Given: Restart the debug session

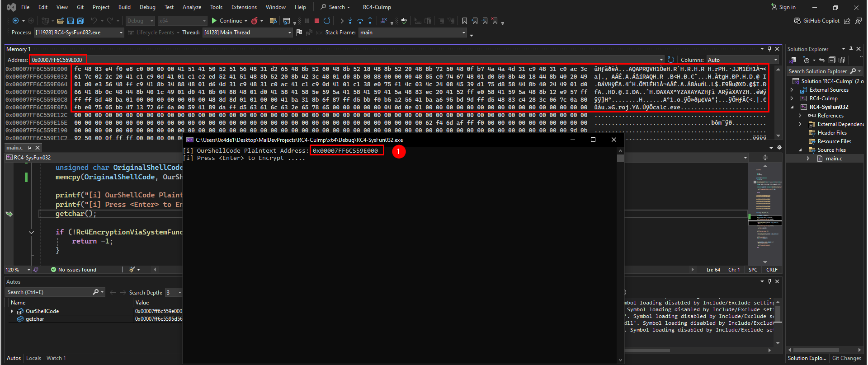Looking at the screenshot, I should [327, 21].
